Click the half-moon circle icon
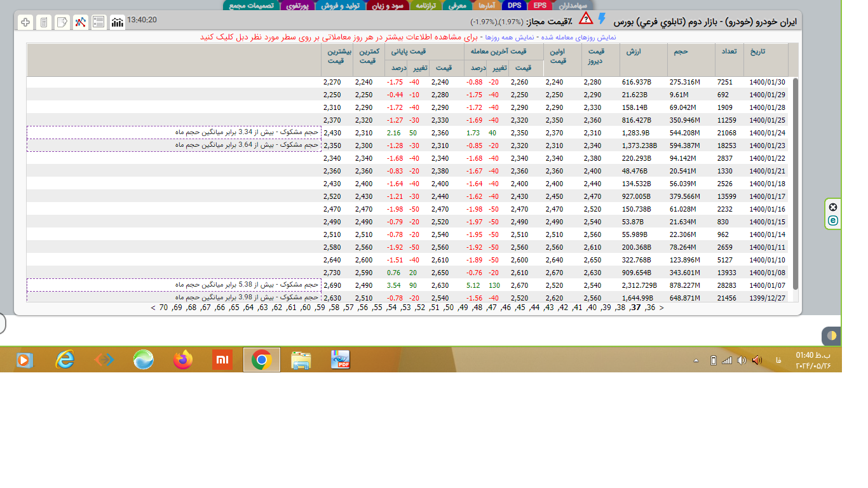The height and width of the screenshot is (488, 868). click(831, 335)
